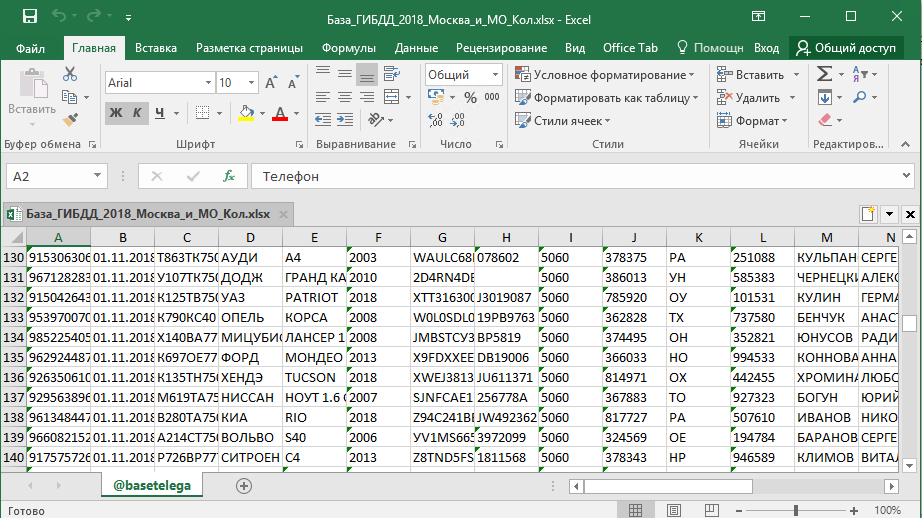Apply thousands separator 000 style
The image size is (922, 518).
click(492, 97)
